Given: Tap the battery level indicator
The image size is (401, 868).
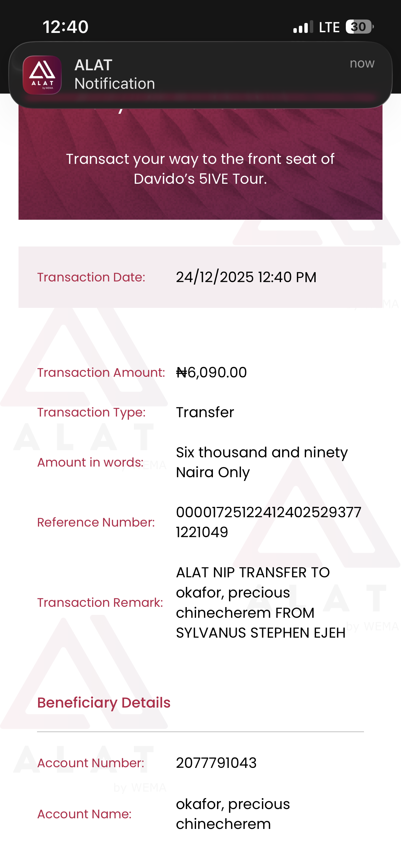Looking at the screenshot, I should pos(359,27).
